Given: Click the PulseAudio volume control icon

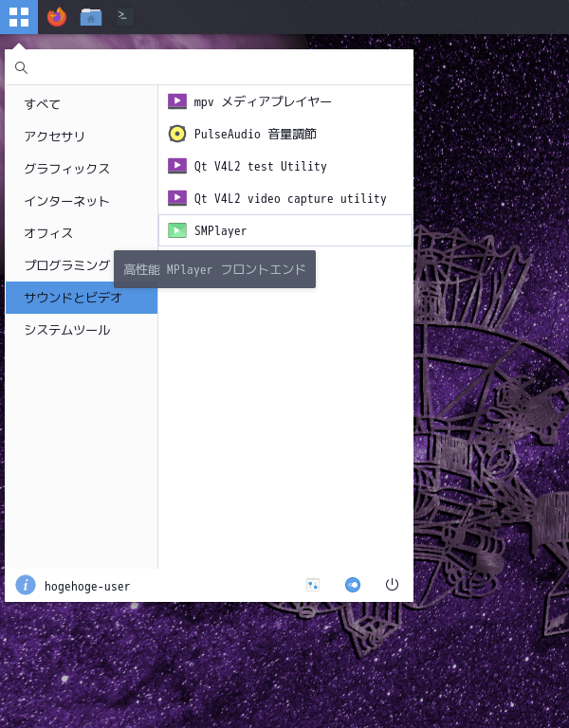Looking at the screenshot, I should 177,134.
